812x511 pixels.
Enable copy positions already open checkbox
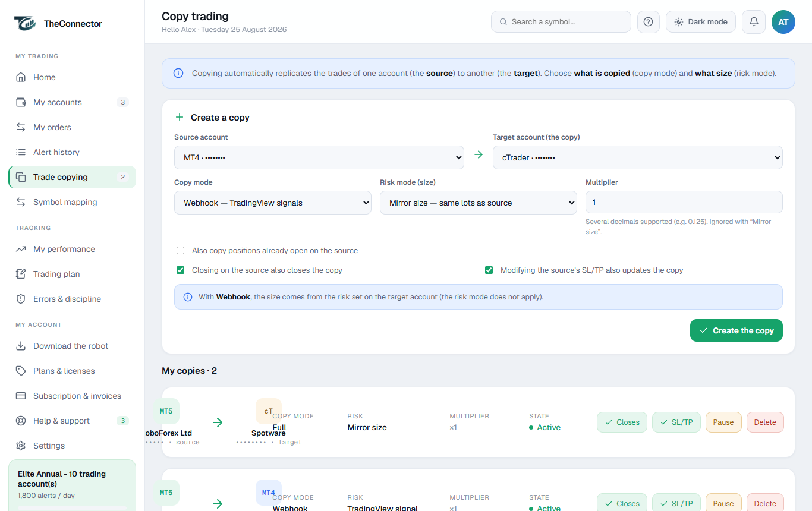181,251
